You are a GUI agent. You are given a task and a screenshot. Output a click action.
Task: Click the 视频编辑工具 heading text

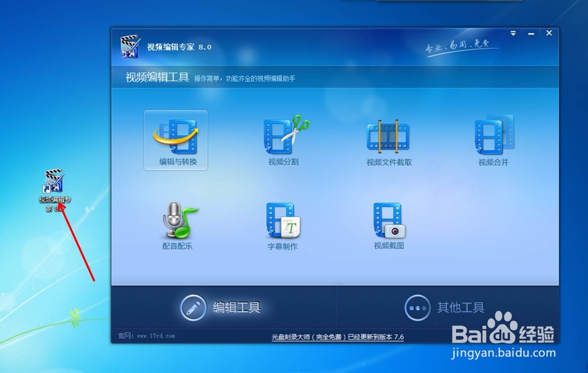click(157, 78)
